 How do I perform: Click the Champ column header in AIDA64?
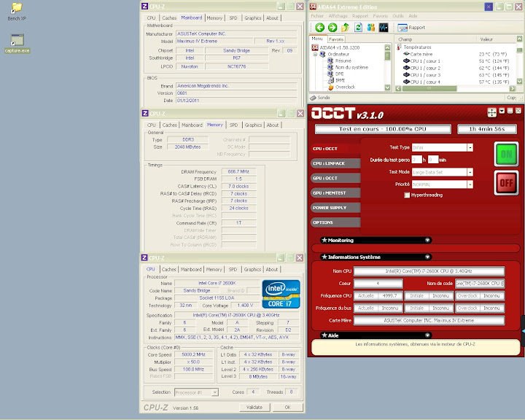pyautogui.click(x=435, y=39)
